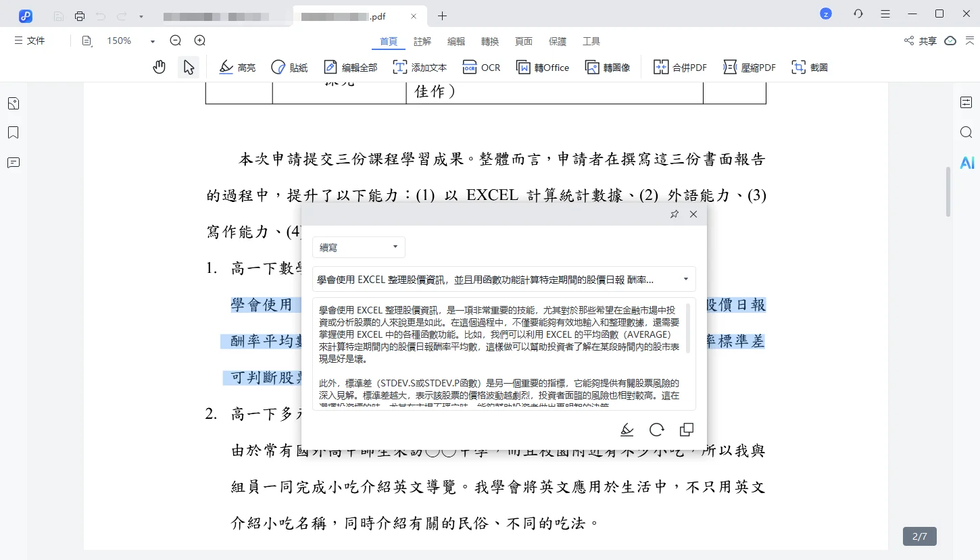Open the 轉Office conversion tool
980x560 pixels.
543,67
